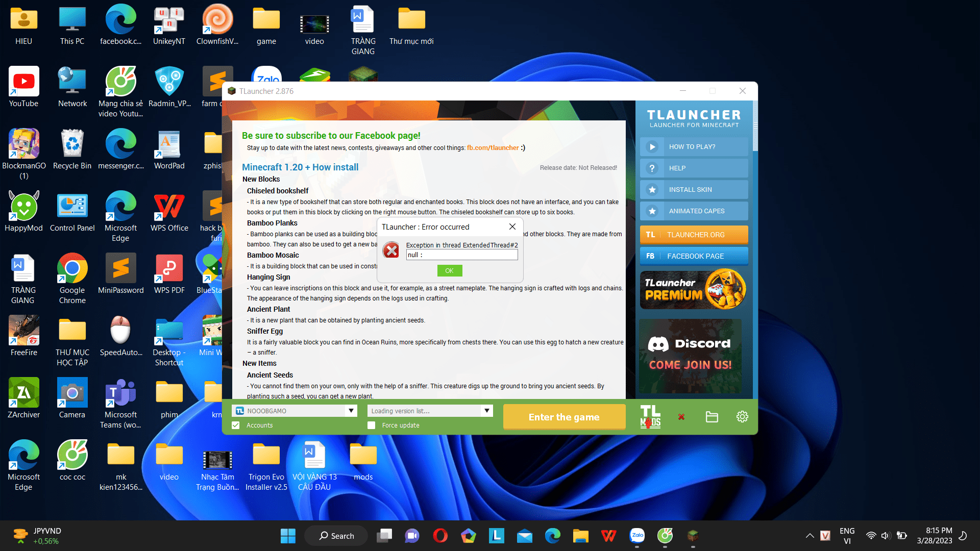This screenshot has height=551, width=980.
Task: Click the Discord Come Join Us banner
Action: (690, 356)
